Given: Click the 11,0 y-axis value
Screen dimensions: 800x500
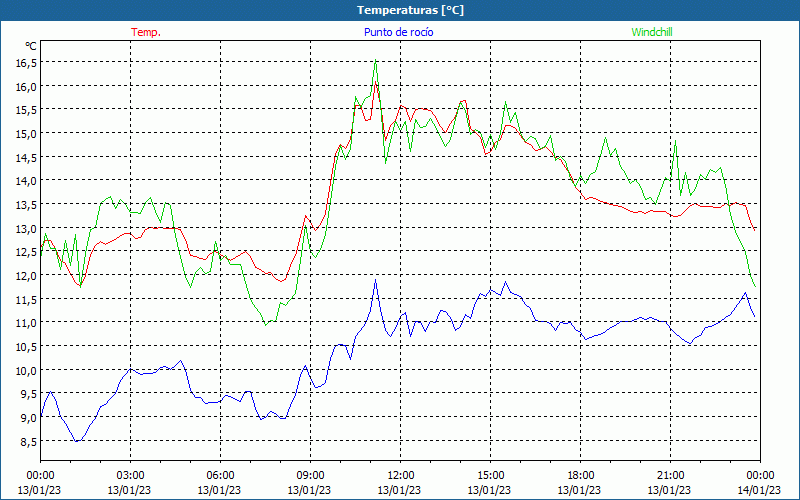Looking at the screenshot, I should point(27,323).
